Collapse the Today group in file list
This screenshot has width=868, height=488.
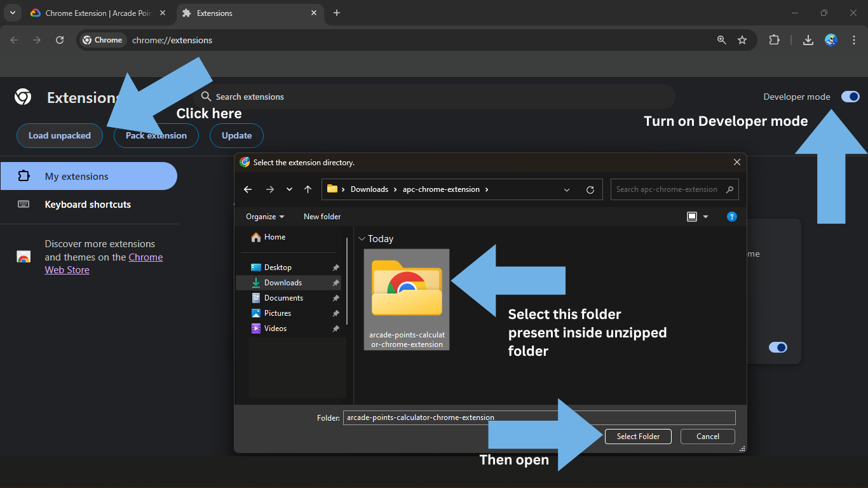pos(362,239)
